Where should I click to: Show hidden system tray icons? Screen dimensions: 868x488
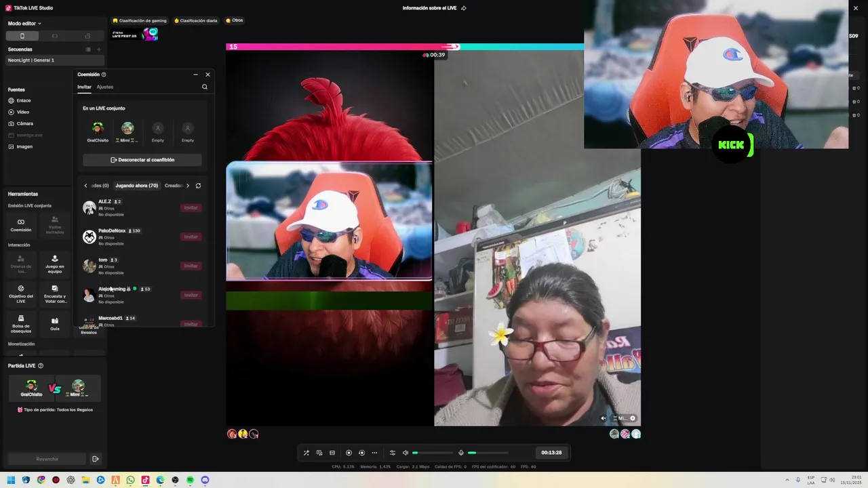click(x=787, y=480)
